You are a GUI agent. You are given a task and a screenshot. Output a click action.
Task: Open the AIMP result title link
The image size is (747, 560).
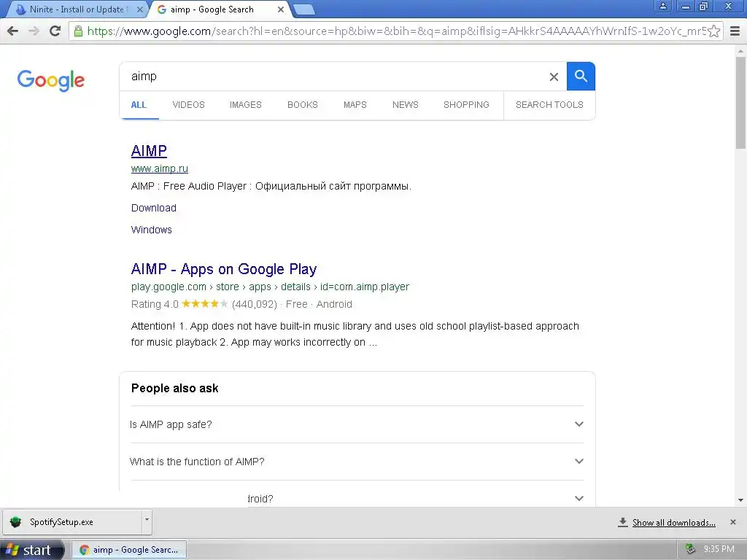tap(149, 151)
